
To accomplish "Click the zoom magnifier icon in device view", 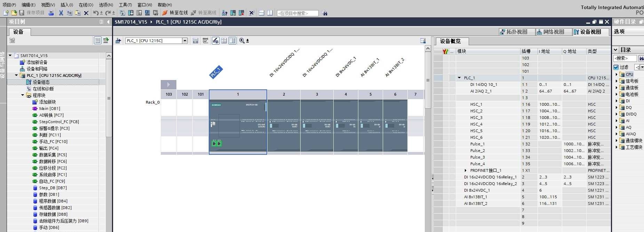I will pos(242,41).
